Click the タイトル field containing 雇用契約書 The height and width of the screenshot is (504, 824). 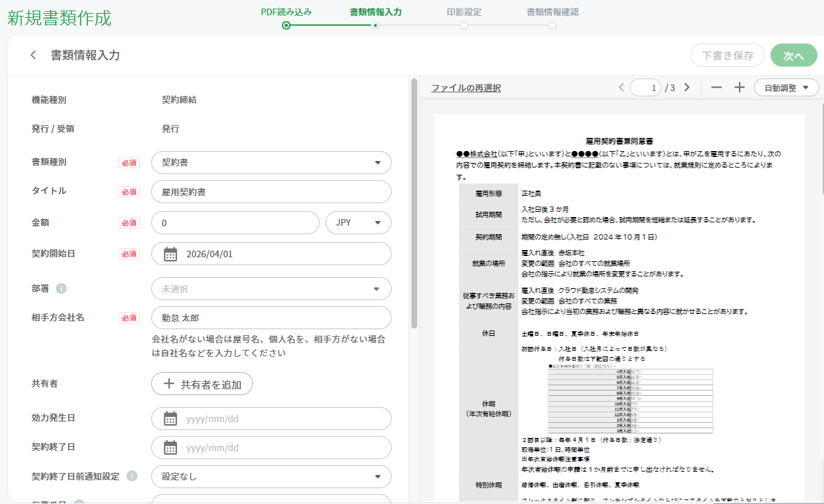coord(271,192)
